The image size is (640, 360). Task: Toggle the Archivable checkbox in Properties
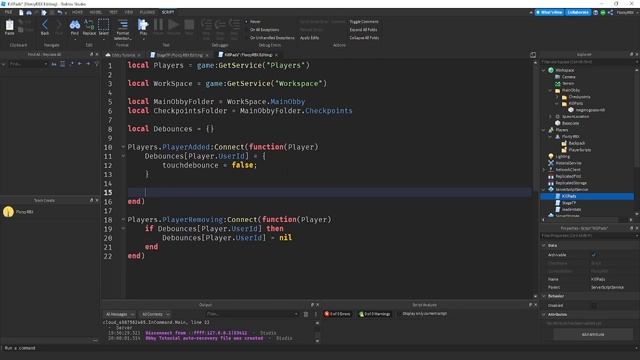point(594,255)
